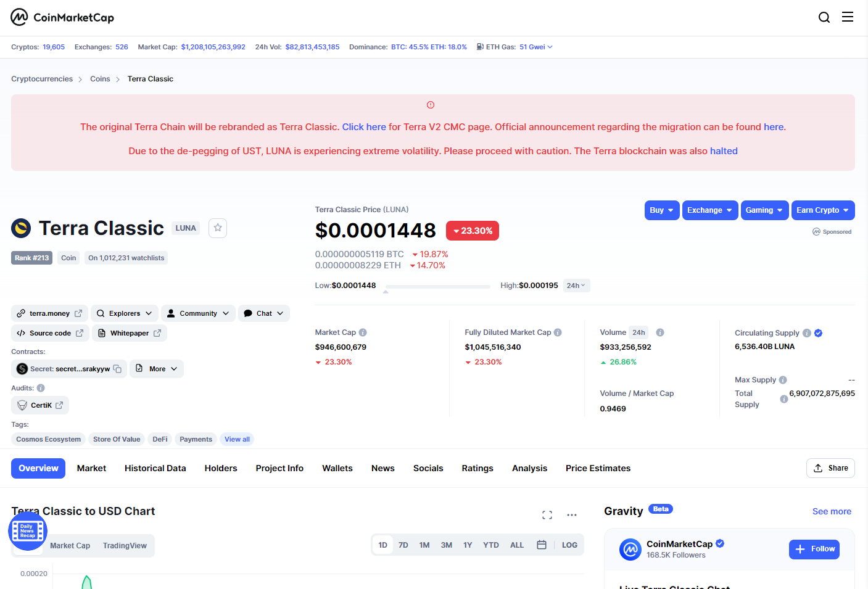The image size is (868, 589).
Task: Copy the Secret contract address icon
Action: [x=117, y=369]
